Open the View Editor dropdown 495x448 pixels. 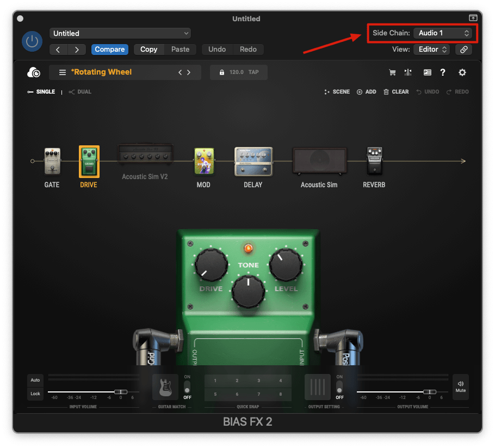(x=431, y=49)
